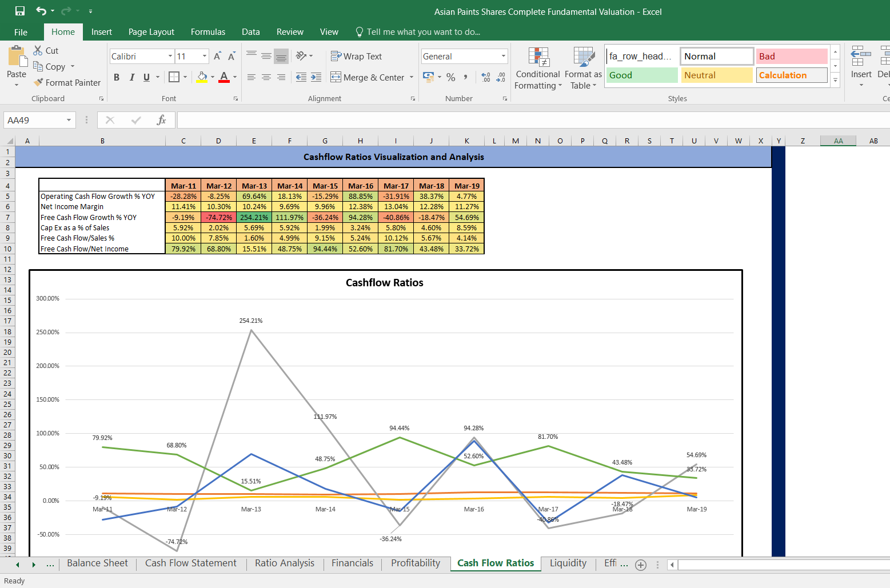Increase font size with the larger A icon
The width and height of the screenshot is (890, 588).
(x=217, y=56)
